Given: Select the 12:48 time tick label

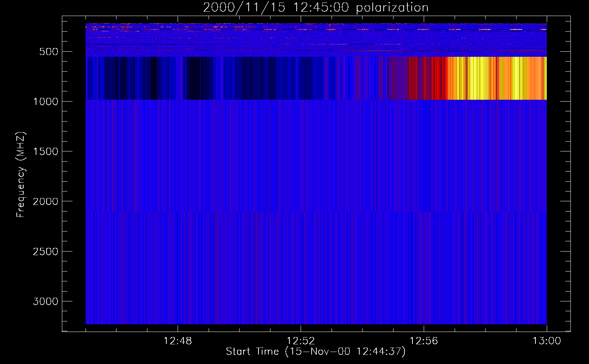Looking at the screenshot, I should [x=178, y=341].
